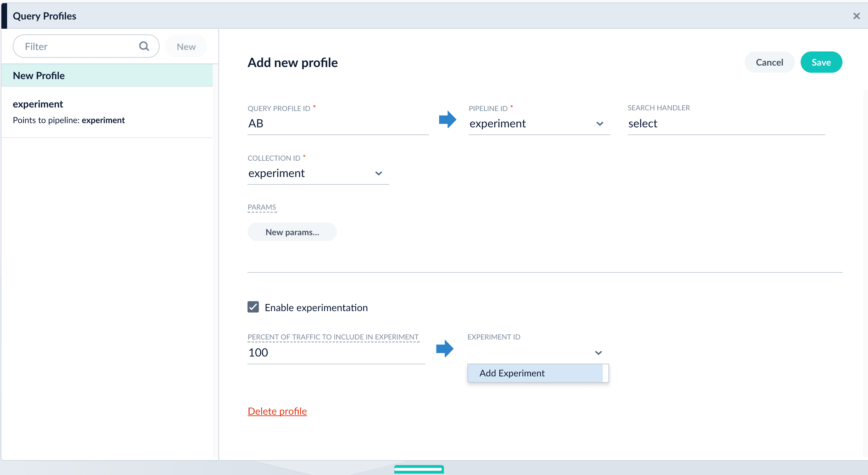Click the Query Profile ID input field
The width and height of the screenshot is (868, 475).
pos(338,124)
